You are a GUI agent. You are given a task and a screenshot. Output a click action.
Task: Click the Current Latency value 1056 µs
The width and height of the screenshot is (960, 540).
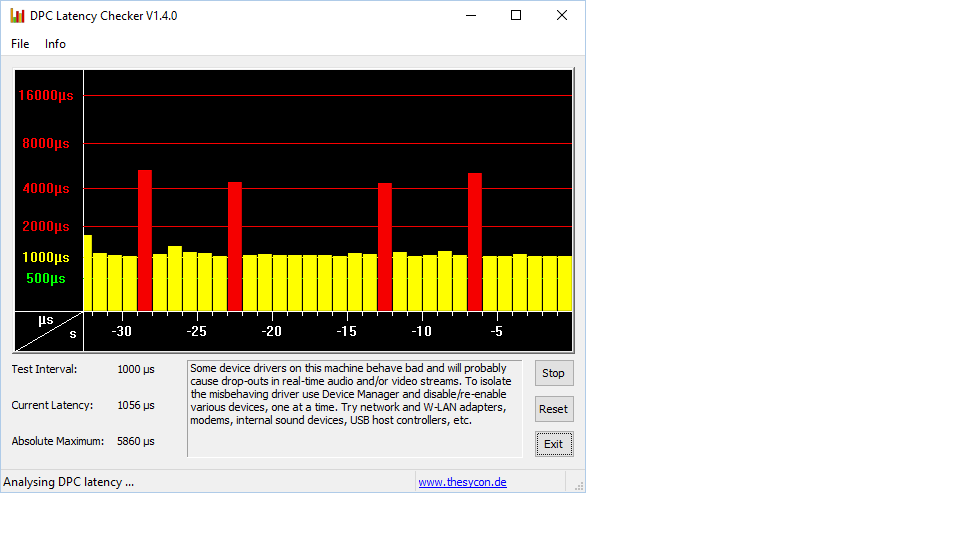pos(136,405)
